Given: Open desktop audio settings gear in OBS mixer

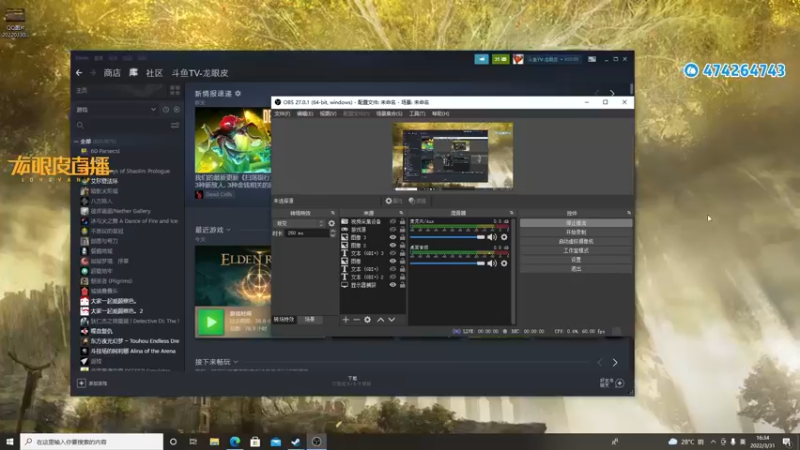Looking at the screenshot, I should 504,263.
